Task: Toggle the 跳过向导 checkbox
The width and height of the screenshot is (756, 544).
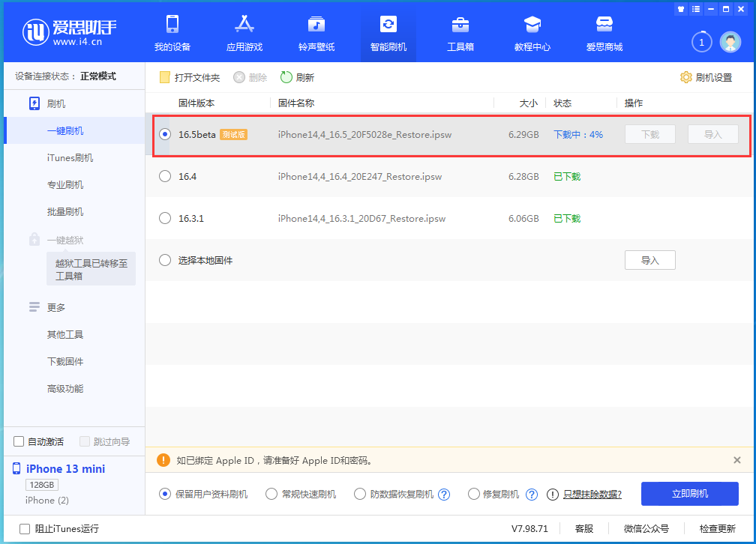Action: pos(85,441)
